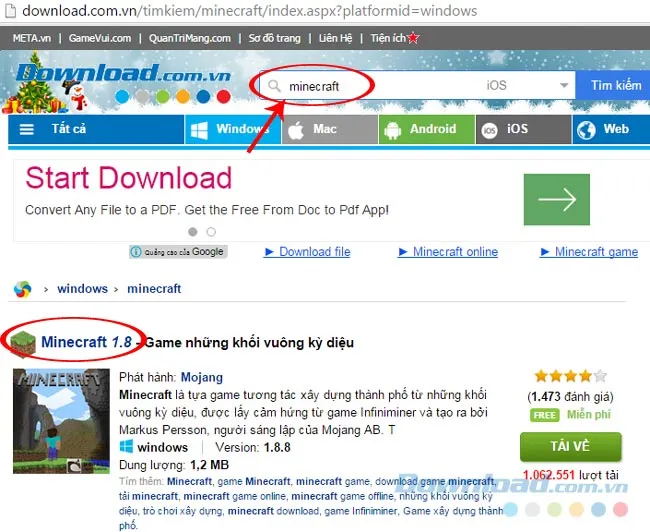
Task: Click the magnifier icon in search box
Action: 273,86
